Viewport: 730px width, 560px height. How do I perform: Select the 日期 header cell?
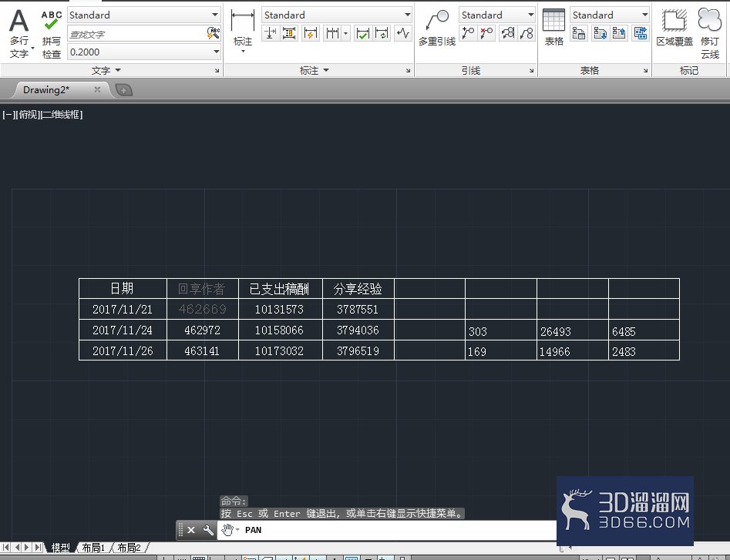123,288
